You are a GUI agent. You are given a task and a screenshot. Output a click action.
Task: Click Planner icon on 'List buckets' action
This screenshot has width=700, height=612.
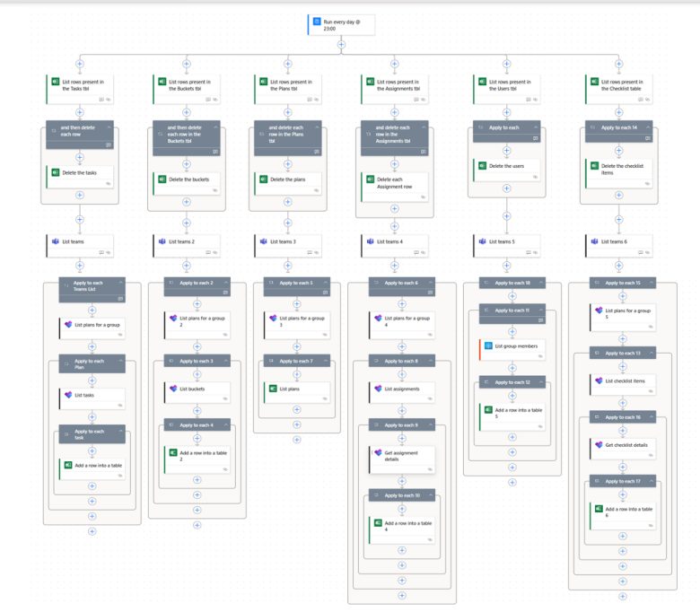coord(173,389)
